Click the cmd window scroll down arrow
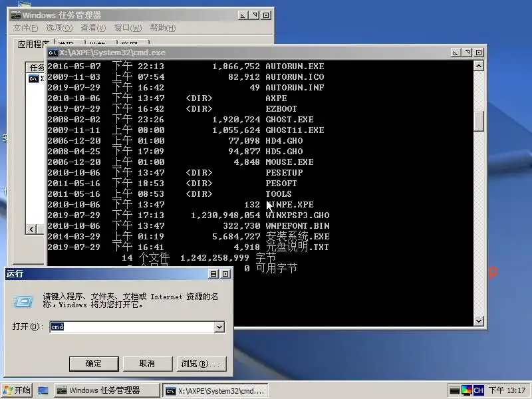The image size is (532, 399). pos(478,321)
